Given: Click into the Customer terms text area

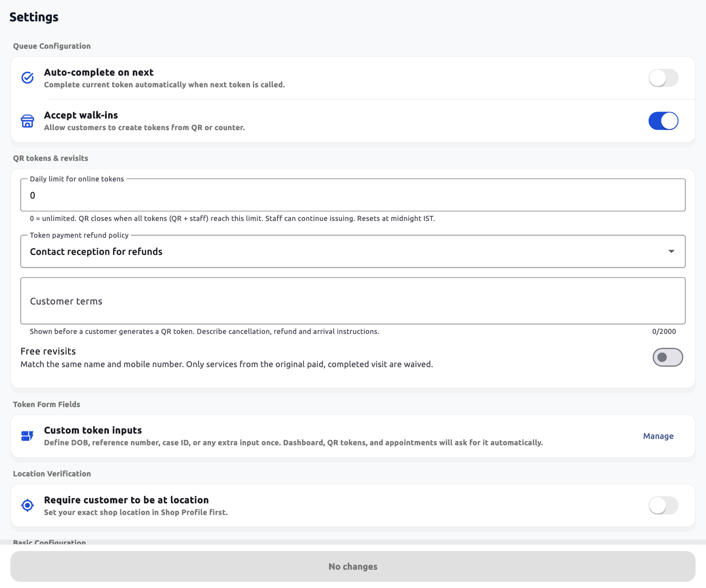Looking at the screenshot, I should click(353, 301).
